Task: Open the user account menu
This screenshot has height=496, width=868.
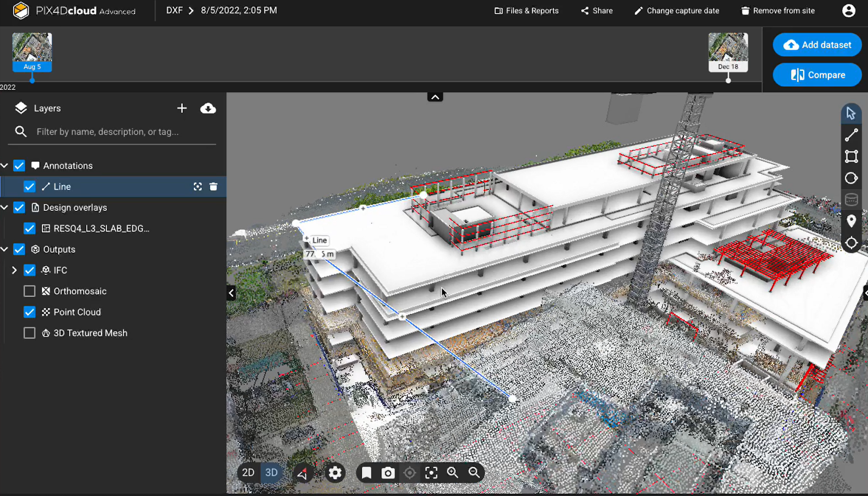Action: click(849, 11)
